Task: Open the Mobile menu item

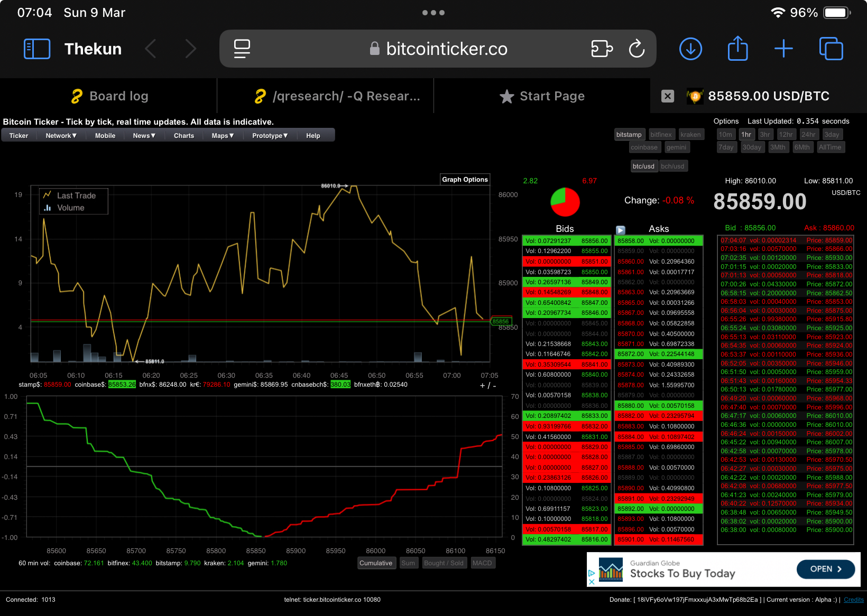Action: [x=105, y=136]
